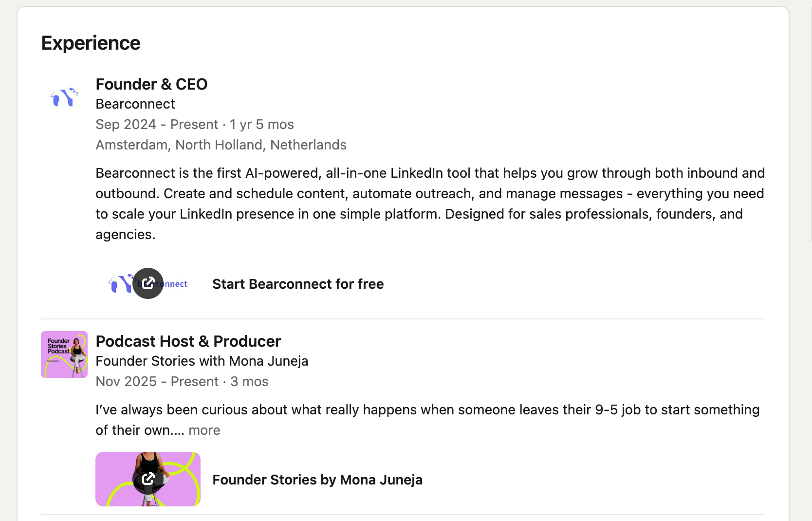Click the Bearconnect company logo icon

64,97
